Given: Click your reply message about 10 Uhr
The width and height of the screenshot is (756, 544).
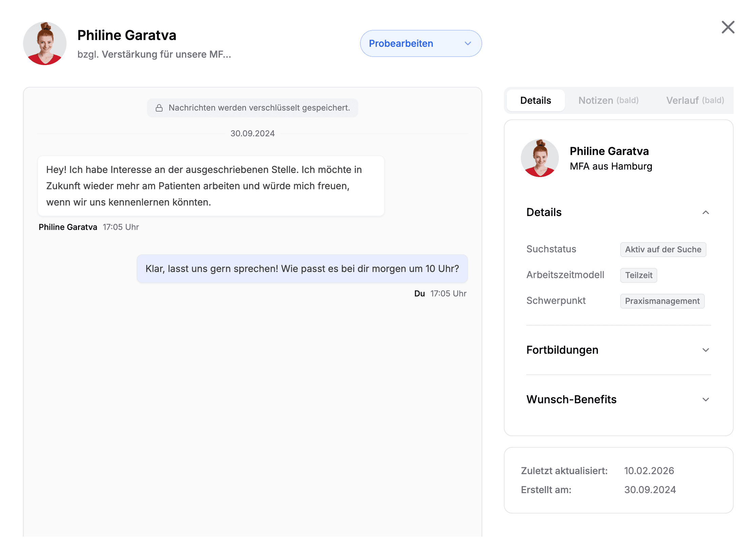Looking at the screenshot, I should (x=302, y=269).
